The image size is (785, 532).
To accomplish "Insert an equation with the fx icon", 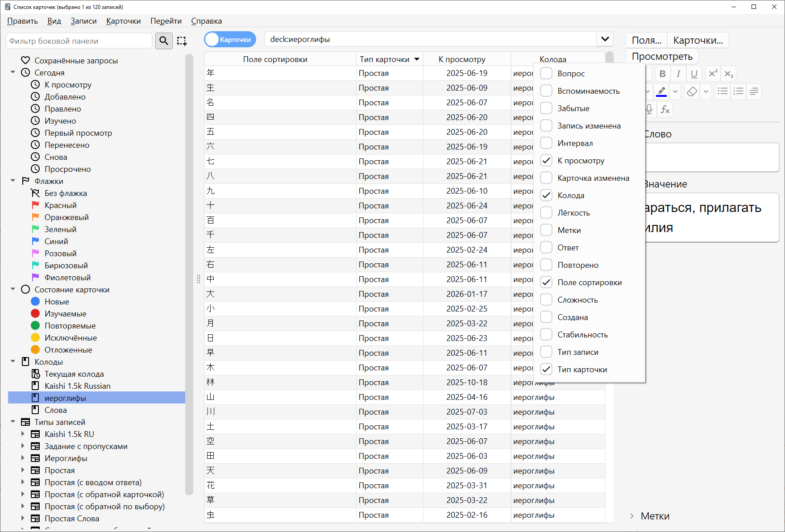I will [x=665, y=109].
